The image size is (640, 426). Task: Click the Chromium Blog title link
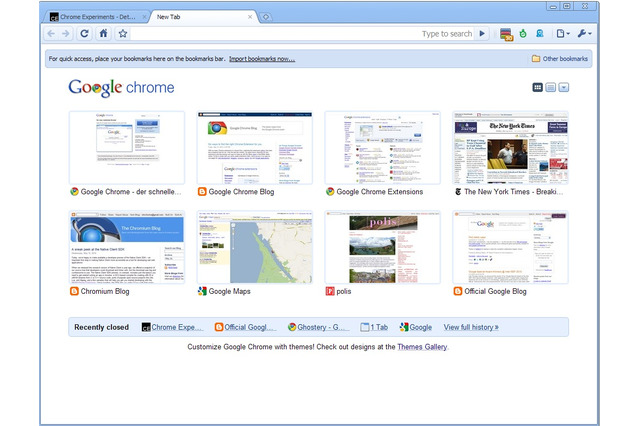click(x=105, y=291)
